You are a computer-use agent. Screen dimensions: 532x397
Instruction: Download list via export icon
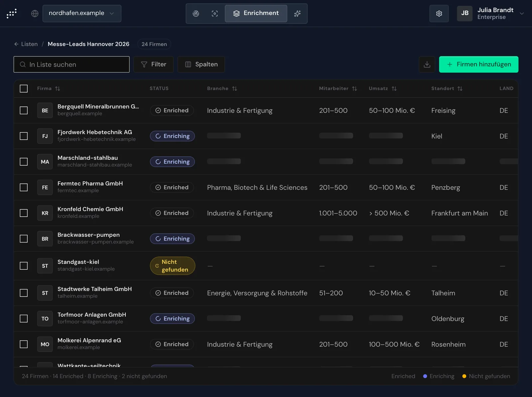(427, 65)
